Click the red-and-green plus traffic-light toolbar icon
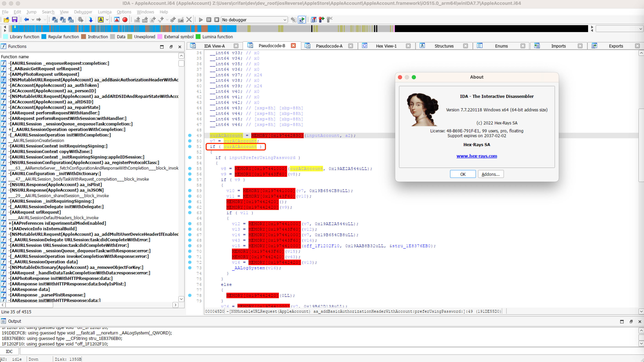Image resolution: width=644 pixels, height=362 pixels. coord(321,20)
